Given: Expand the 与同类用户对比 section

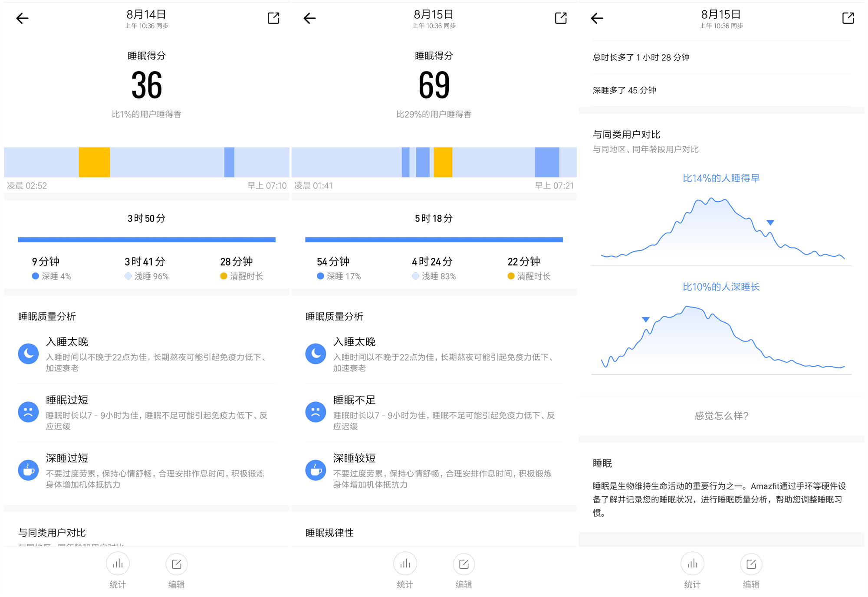Looking at the screenshot, I should click(51, 533).
